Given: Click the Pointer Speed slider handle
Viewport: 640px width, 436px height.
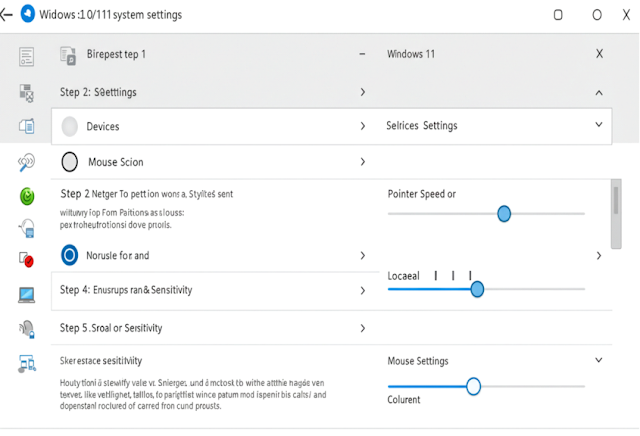Looking at the screenshot, I should 504,214.
